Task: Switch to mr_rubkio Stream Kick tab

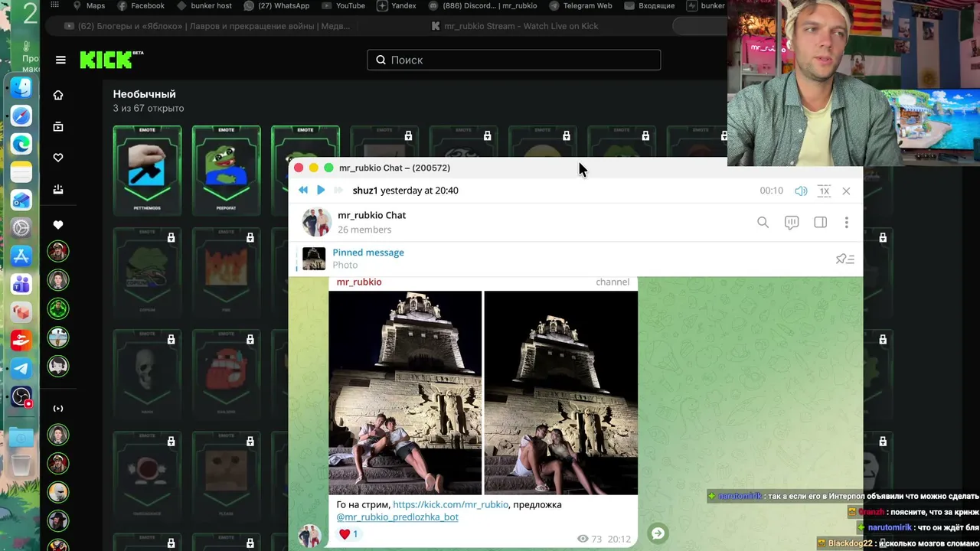Action: click(514, 26)
